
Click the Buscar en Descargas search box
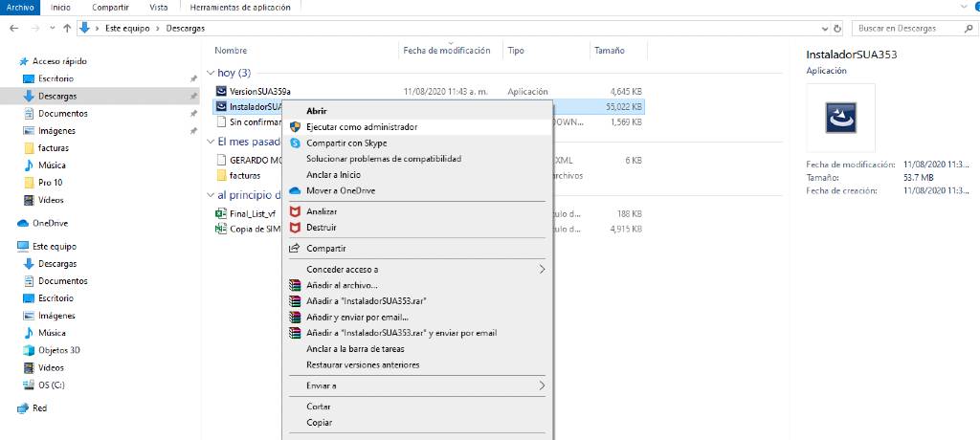coord(904,28)
